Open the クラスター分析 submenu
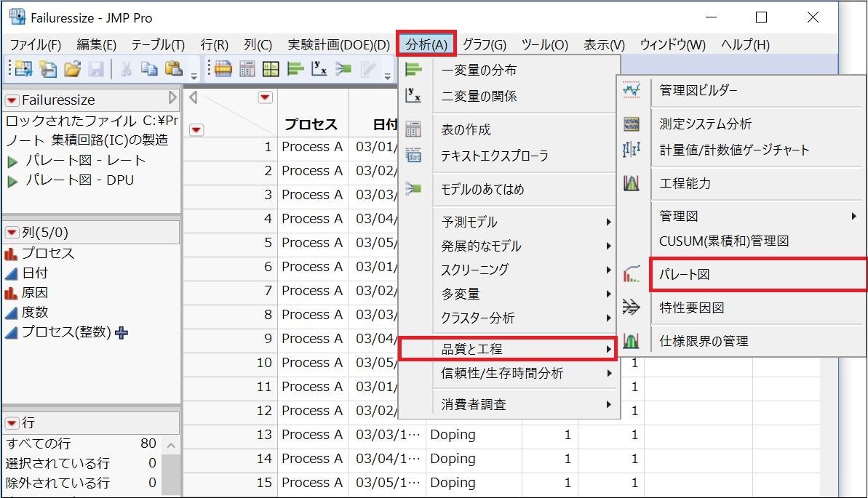Screen dimensions: 868x498 click(525, 318)
